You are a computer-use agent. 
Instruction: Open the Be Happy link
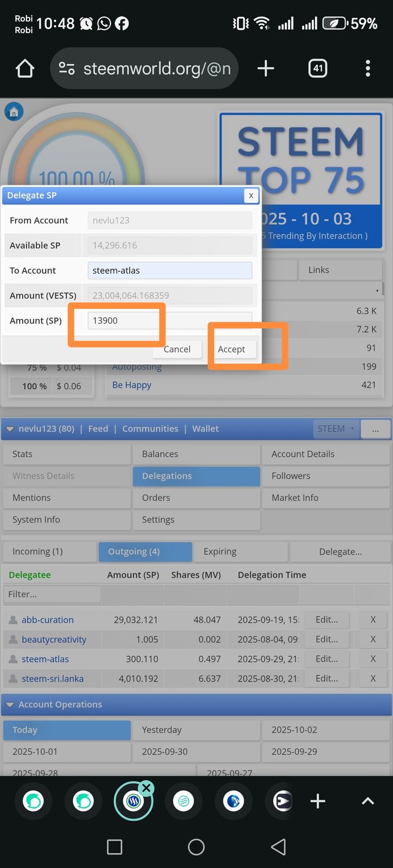[x=132, y=385]
